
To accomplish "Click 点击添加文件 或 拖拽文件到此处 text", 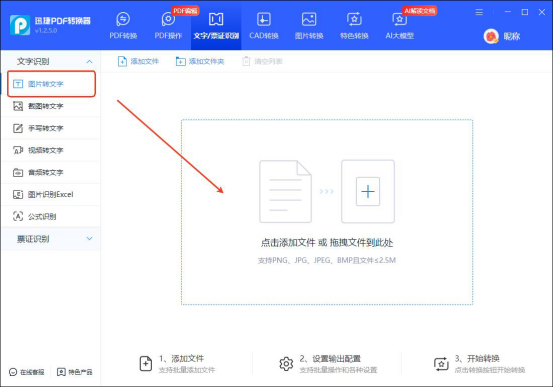I will [327, 243].
